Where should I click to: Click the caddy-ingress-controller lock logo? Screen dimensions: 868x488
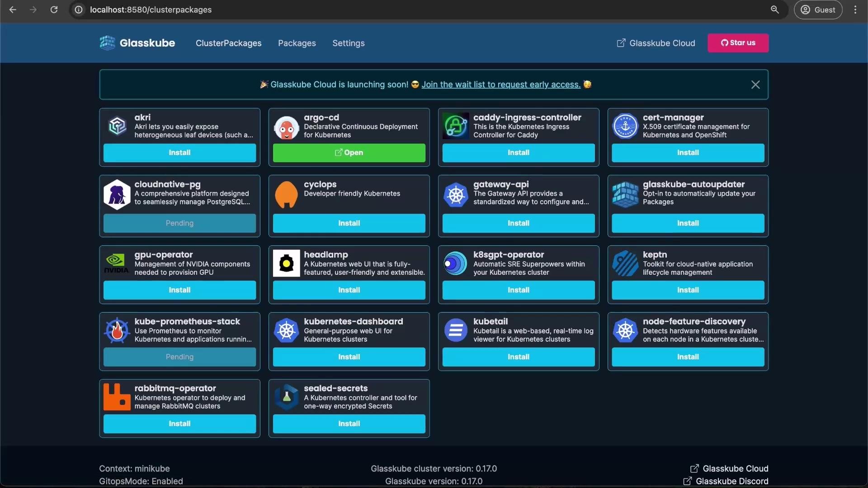(456, 126)
